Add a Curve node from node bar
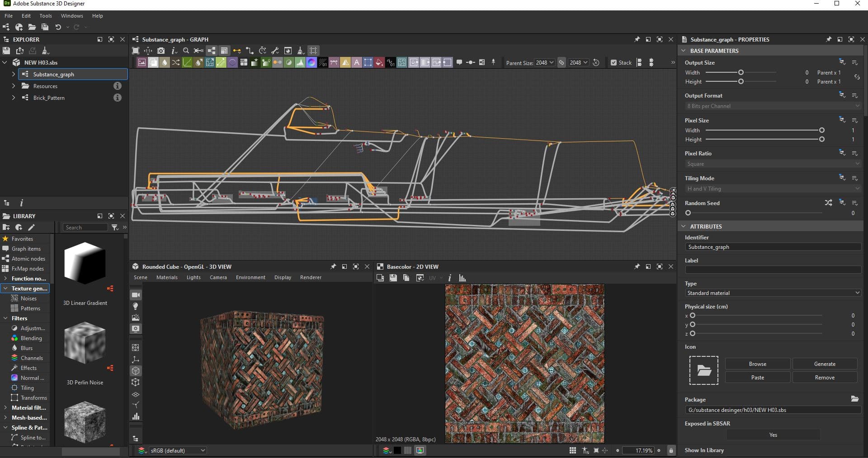The width and height of the screenshot is (868, 458). (187, 62)
